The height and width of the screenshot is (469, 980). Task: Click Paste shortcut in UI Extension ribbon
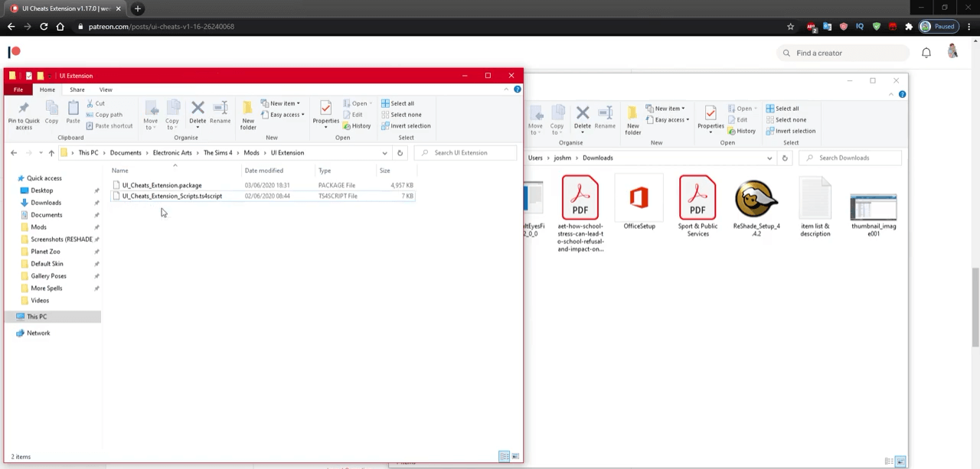click(x=109, y=125)
